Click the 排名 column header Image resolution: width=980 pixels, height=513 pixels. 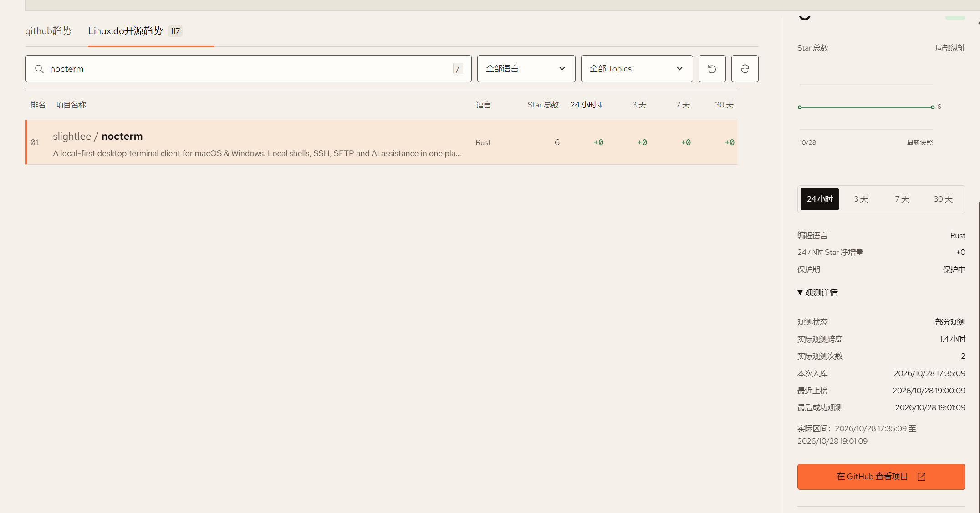pyautogui.click(x=38, y=105)
